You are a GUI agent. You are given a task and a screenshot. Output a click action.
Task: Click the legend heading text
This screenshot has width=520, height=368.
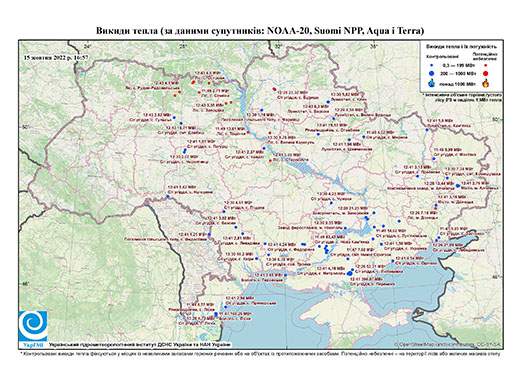461,47
